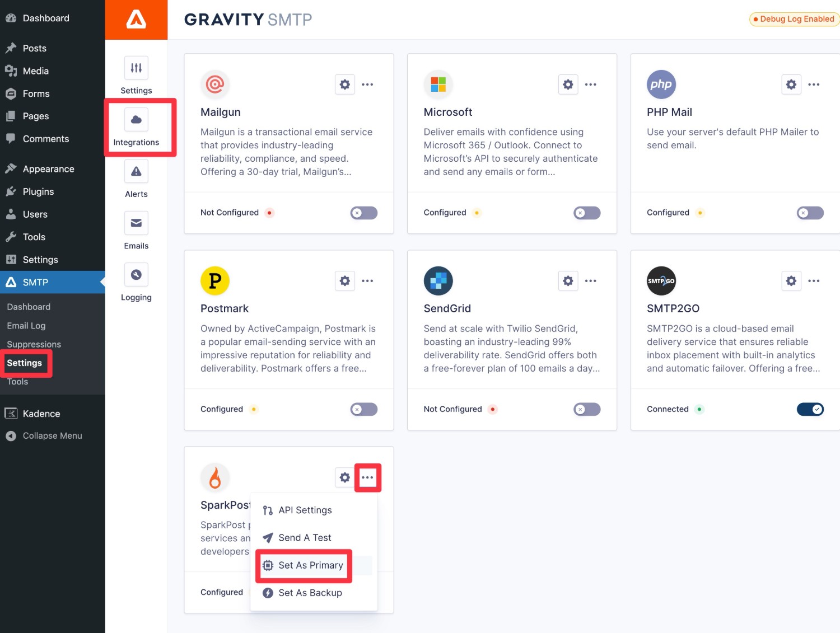The width and height of the screenshot is (840, 633).
Task: Open Mailgun gear settings icon
Action: click(345, 85)
